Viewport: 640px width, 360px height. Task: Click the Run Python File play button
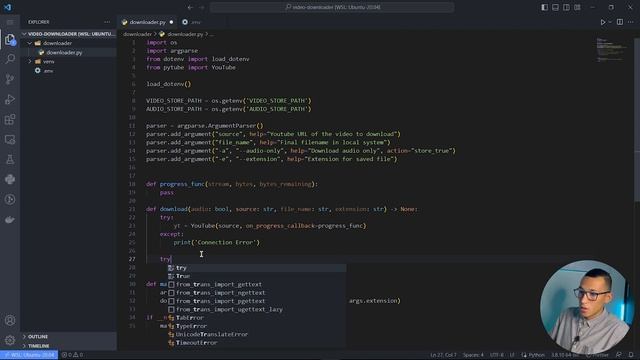[602, 22]
